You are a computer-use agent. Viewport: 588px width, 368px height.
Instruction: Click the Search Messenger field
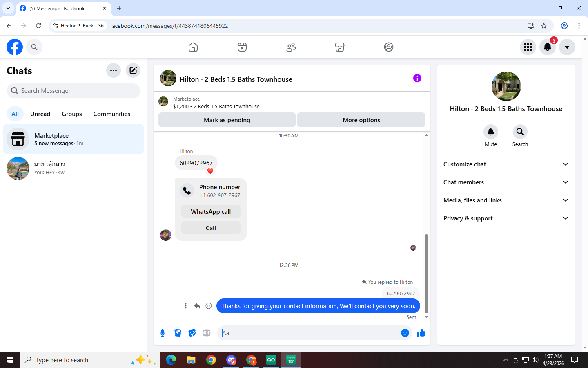(73, 91)
